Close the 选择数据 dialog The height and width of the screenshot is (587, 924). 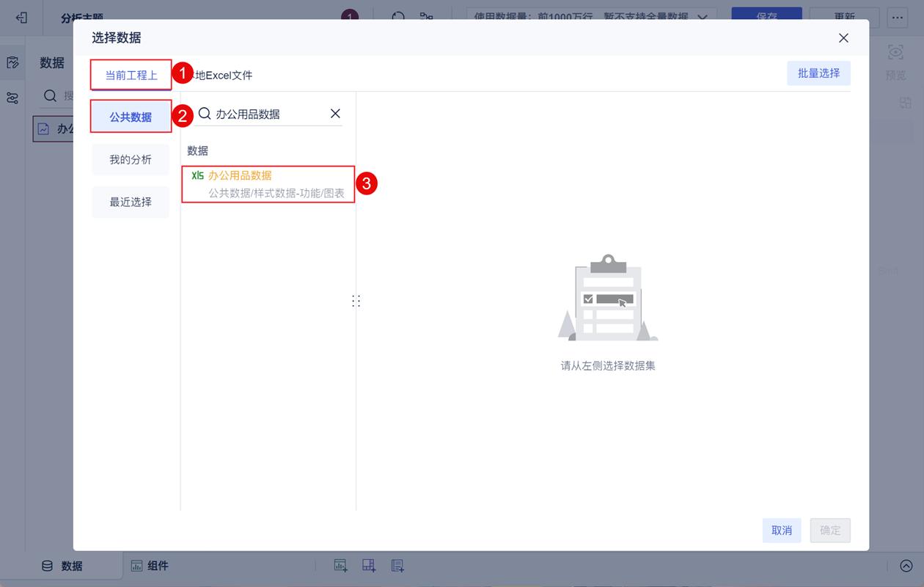point(843,38)
